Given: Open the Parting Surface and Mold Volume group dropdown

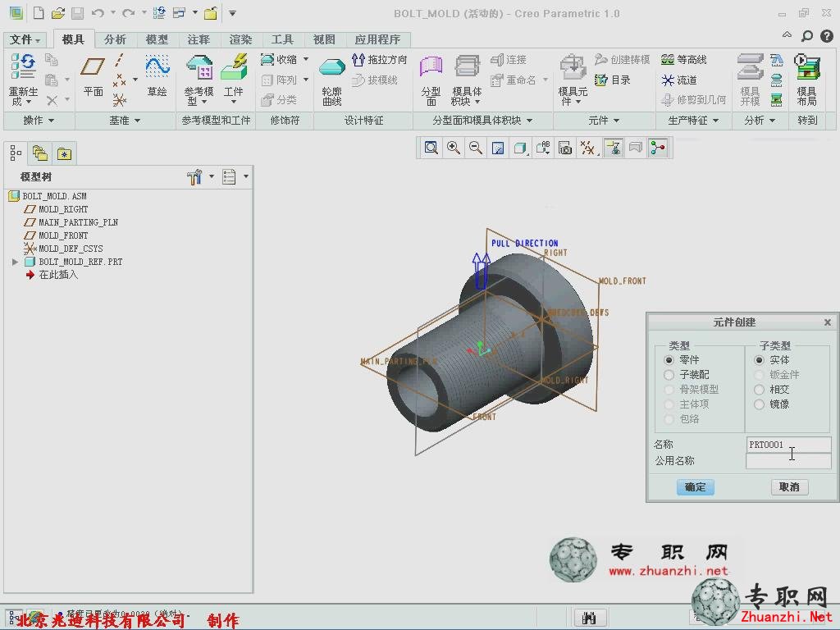Looking at the screenshot, I should pyautogui.click(x=482, y=121).
